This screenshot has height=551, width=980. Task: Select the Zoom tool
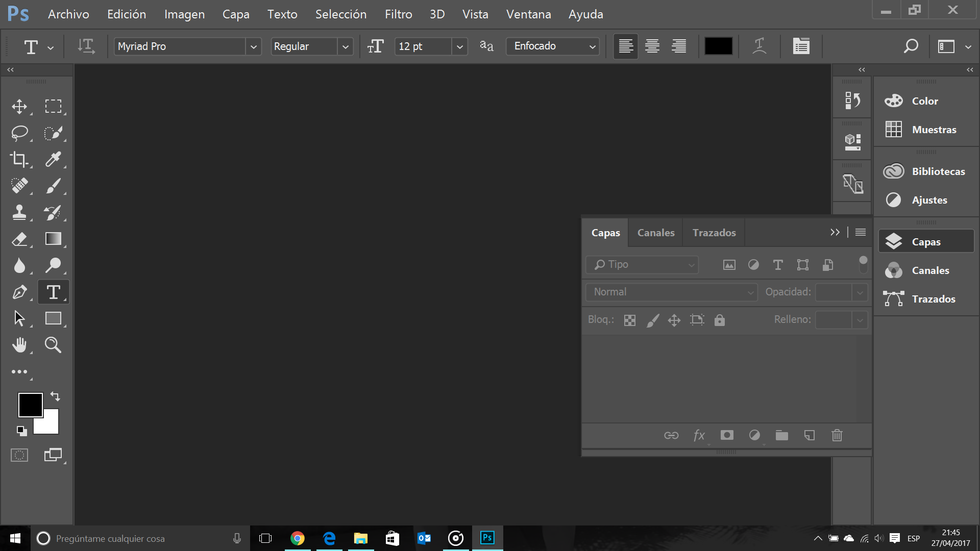click(53, 345)
